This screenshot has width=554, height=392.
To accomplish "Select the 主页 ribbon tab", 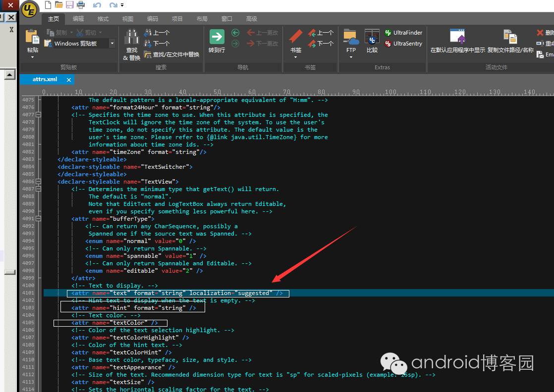I will coord(54,19).
